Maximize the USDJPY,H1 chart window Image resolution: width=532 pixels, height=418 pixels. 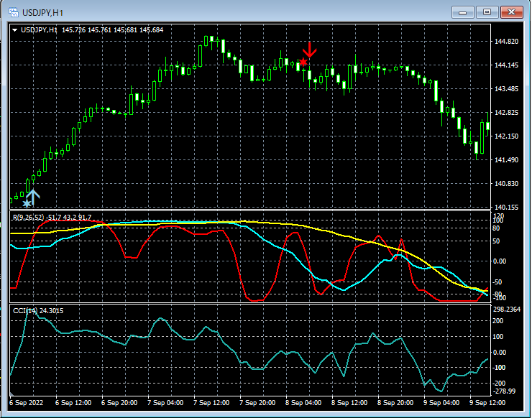tap(487, 12)
